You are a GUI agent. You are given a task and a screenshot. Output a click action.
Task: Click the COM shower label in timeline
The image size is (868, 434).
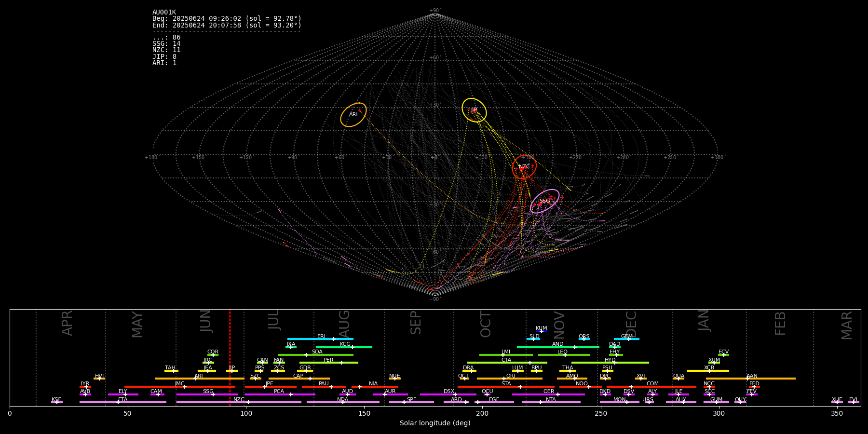(x=652, y=384)
